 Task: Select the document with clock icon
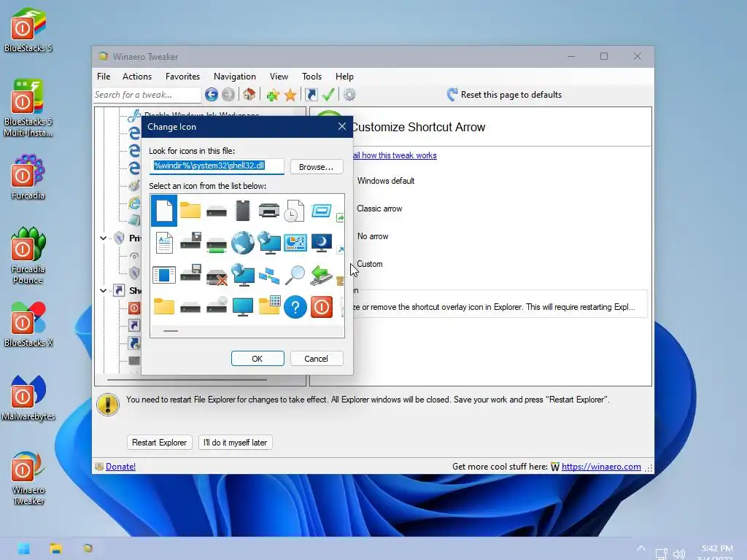click(295, 211)
